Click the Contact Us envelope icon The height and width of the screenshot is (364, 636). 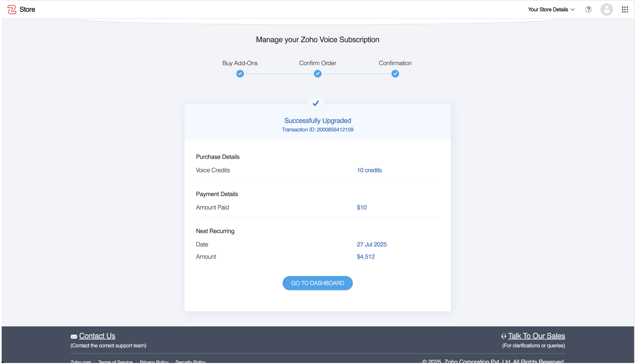tap(74, 336)
